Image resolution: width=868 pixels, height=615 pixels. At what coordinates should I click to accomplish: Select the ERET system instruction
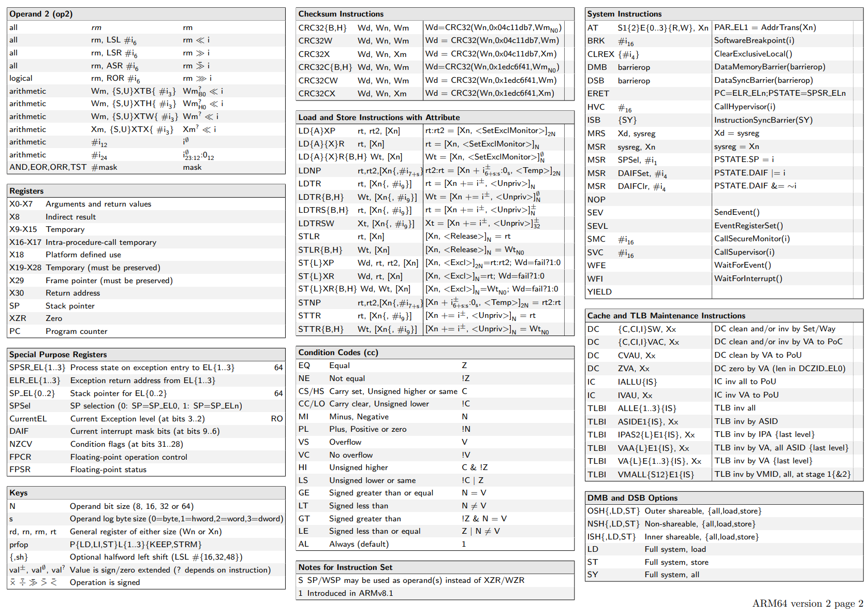(x=598, y=94)
